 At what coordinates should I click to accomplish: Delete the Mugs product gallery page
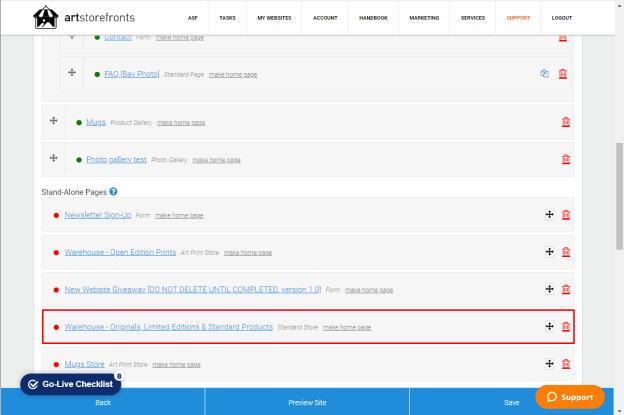pyautogui.click(x=566, y=122)
